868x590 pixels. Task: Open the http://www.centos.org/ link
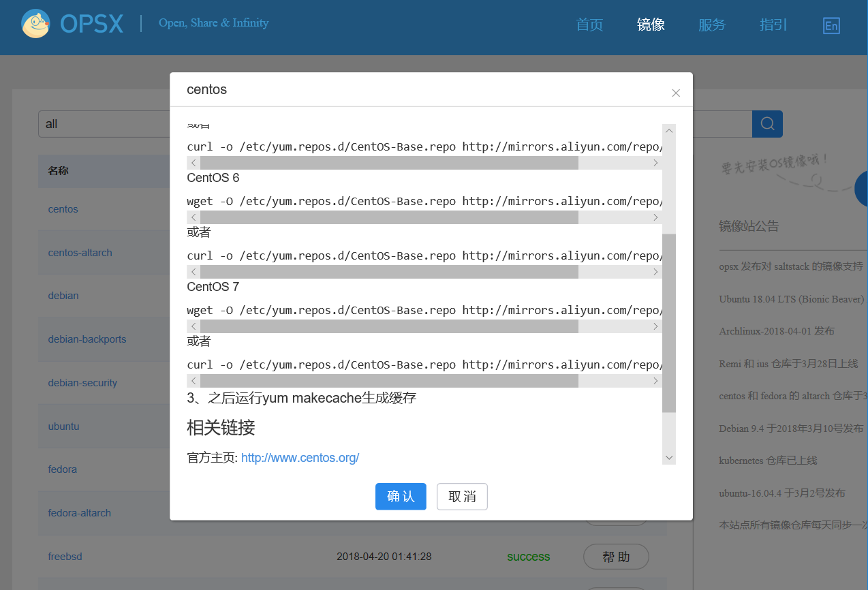click(x=300, y=458)
